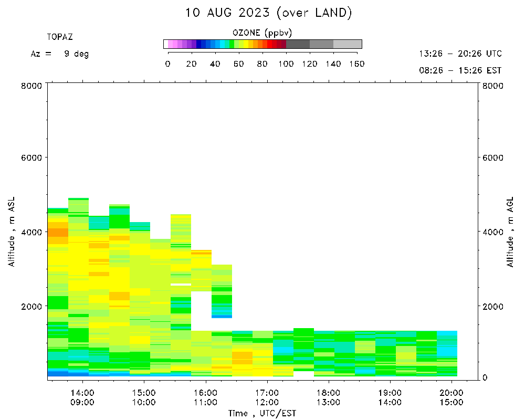The height and width of the screenshot is (420, 525).
Task: Select the 'Time , UTC/EST' axis title
Action: (262, 413)
